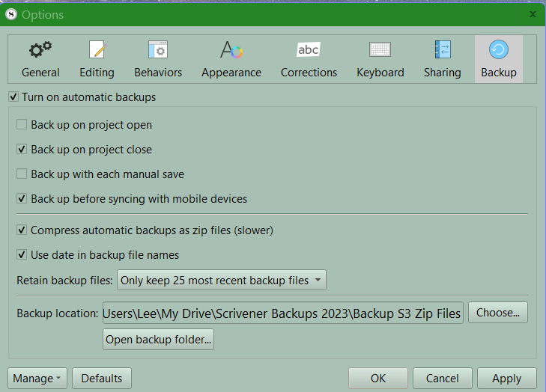Uncheck Back up on project close
Viewport: 546px width, 392px height.
point(22,150)
